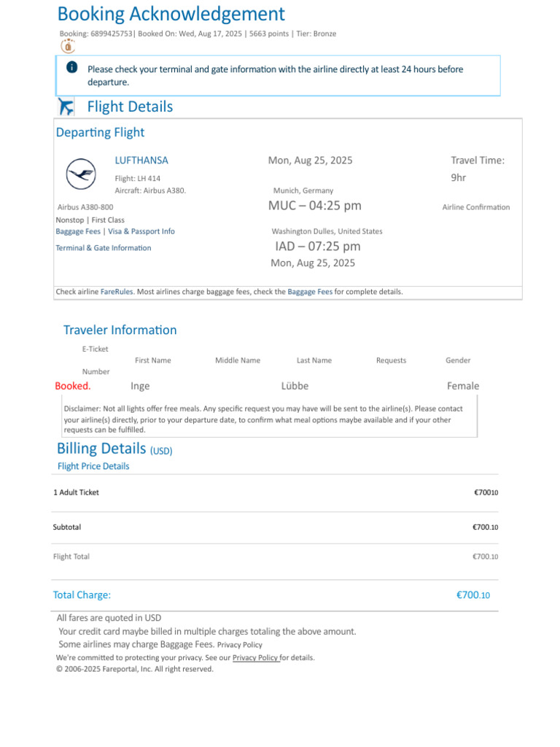
Task: Click the LUFTHANSA airline name
Action: tap(141, 160)
